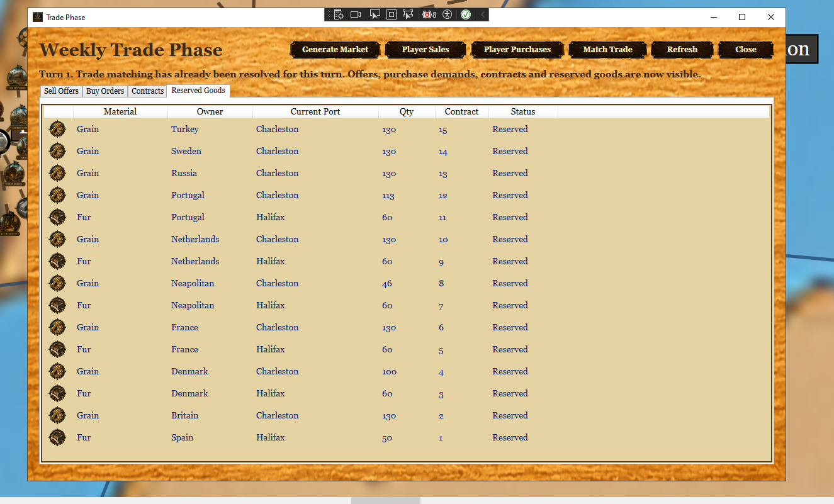This screenshot has width=834, height=504.
Task: Sort by the Contract column header
Action: pos(462,111)
